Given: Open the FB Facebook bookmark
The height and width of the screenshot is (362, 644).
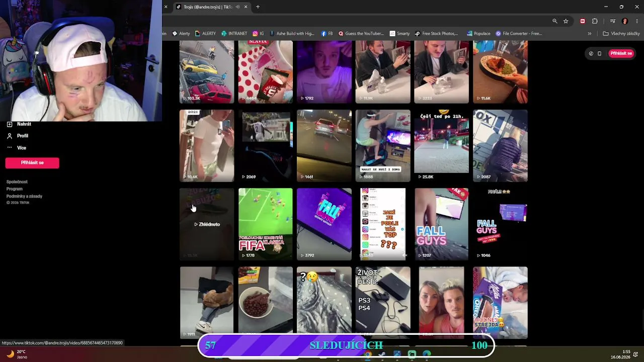Looking at the screenshot, I should [x=327, y=34].
